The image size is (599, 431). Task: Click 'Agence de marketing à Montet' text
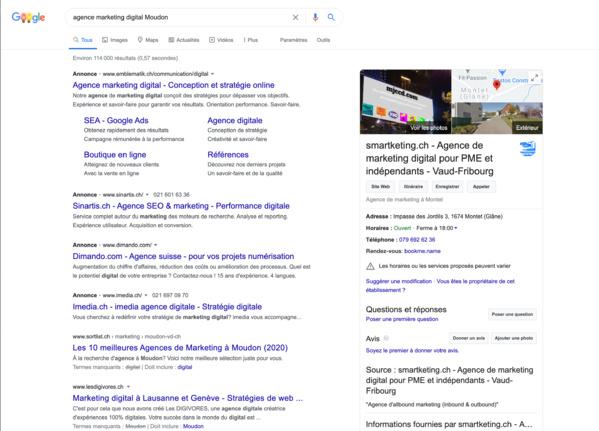(404, 199)
